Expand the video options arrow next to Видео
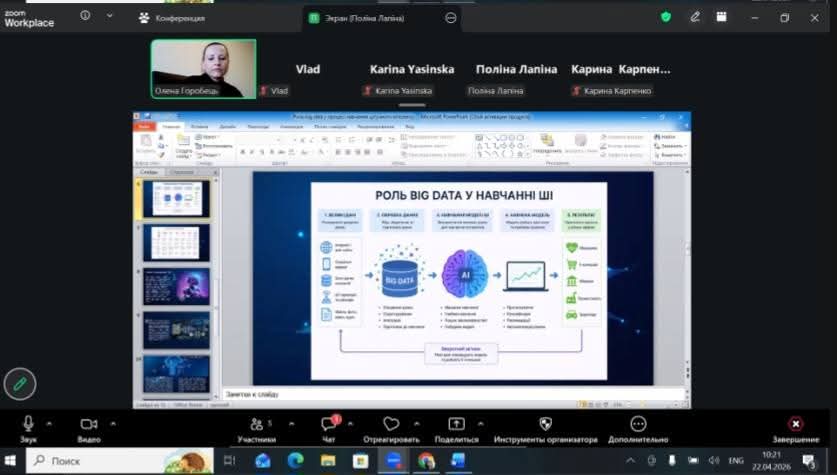The height and width of the screenshot is (475, 837). point(112,422)
